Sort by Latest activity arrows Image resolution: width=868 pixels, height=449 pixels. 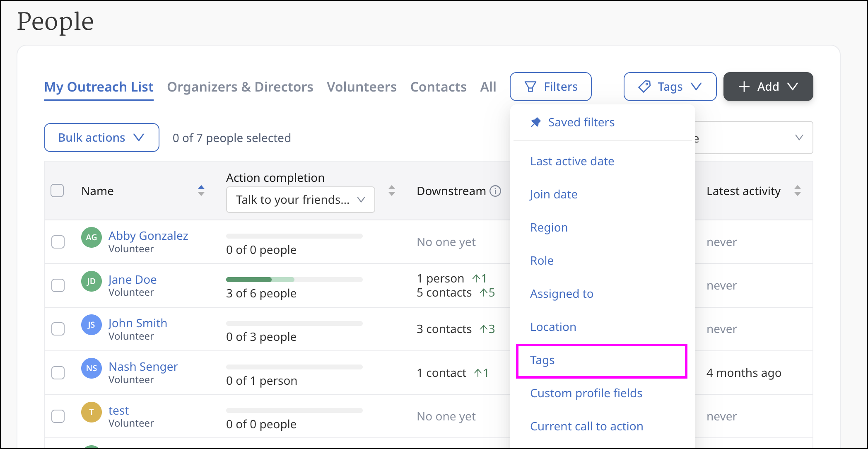[798, 191]
